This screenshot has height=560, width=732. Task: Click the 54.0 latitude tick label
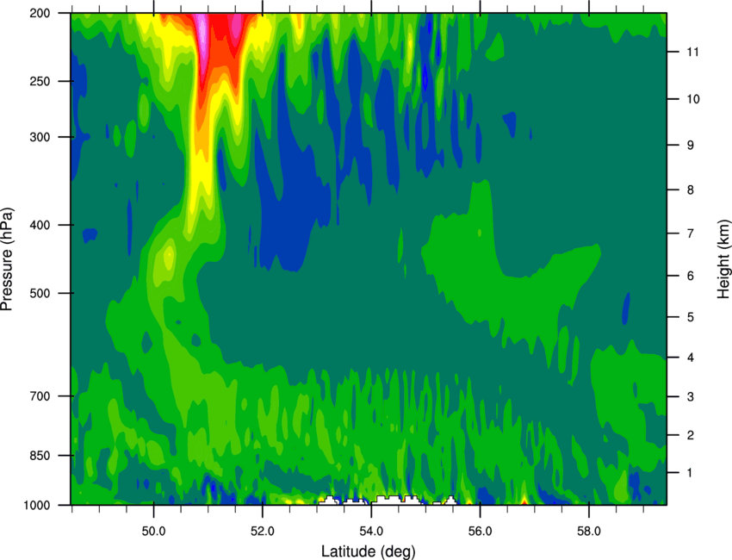pos(371,531)
